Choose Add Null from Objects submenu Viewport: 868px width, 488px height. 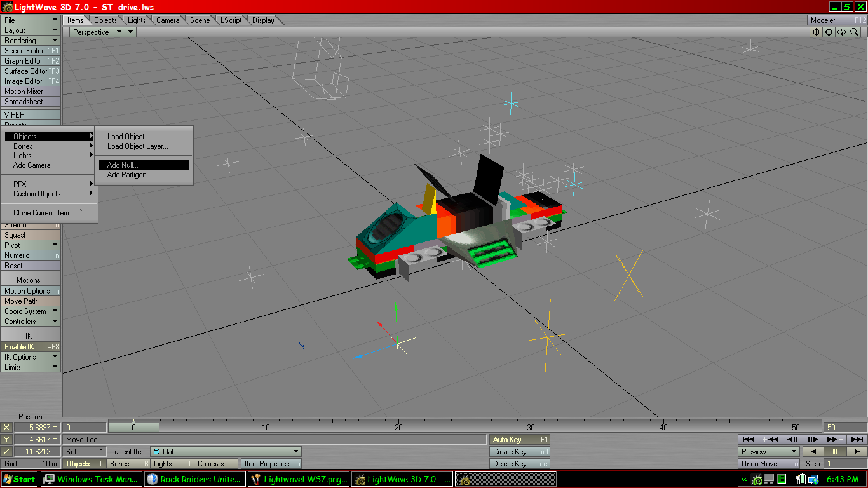pos(144,165)
